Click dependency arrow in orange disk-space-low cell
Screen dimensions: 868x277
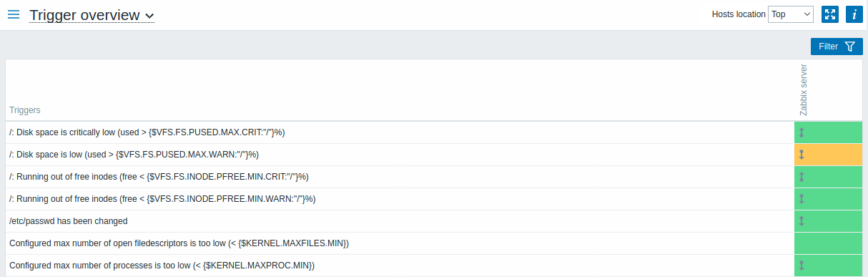[802, 155]
